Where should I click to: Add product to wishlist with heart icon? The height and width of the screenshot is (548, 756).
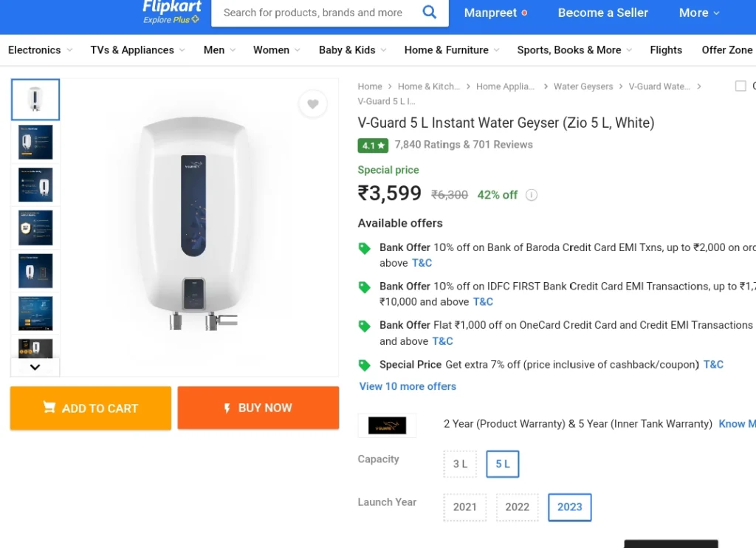pos(313,103)
